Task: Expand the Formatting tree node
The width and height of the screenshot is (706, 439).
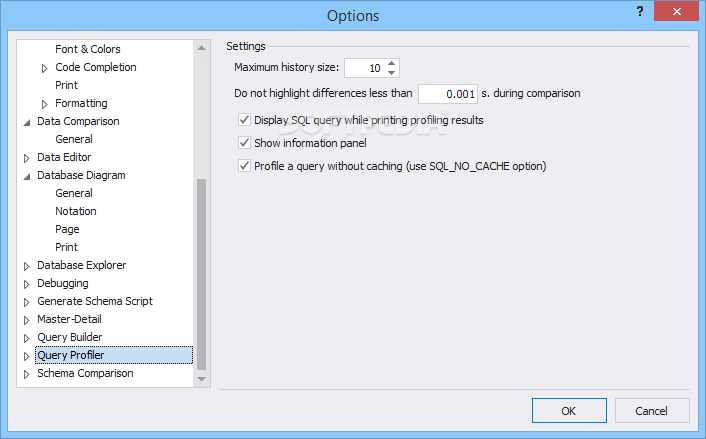Action: point(44,104)
